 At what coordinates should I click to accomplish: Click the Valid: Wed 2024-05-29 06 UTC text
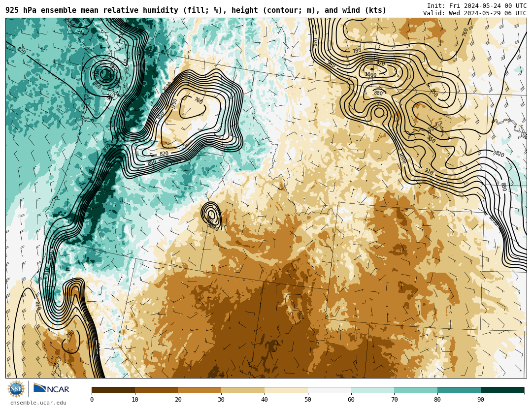(475, 13)
